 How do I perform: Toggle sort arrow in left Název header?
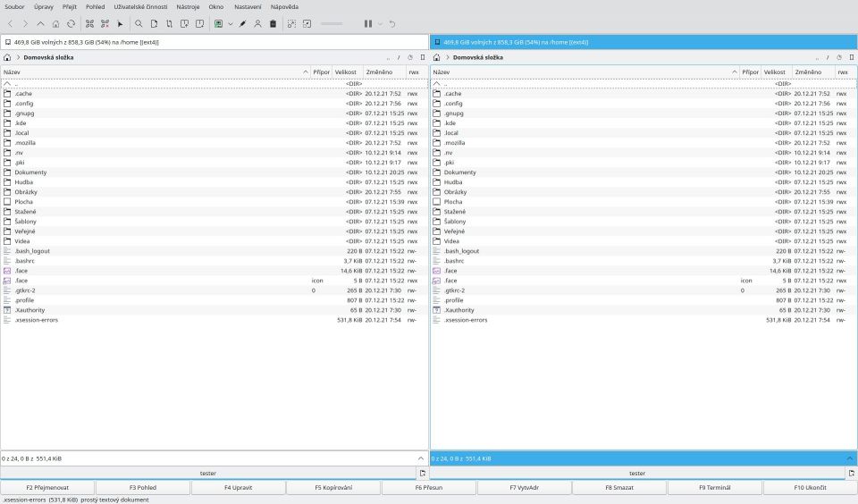[x=306, y=72]
